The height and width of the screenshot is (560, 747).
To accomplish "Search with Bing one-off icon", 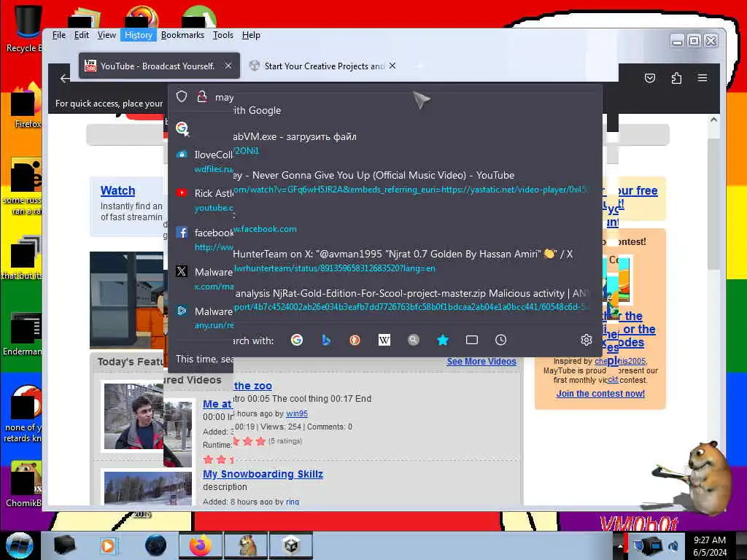I will point(326,340).
